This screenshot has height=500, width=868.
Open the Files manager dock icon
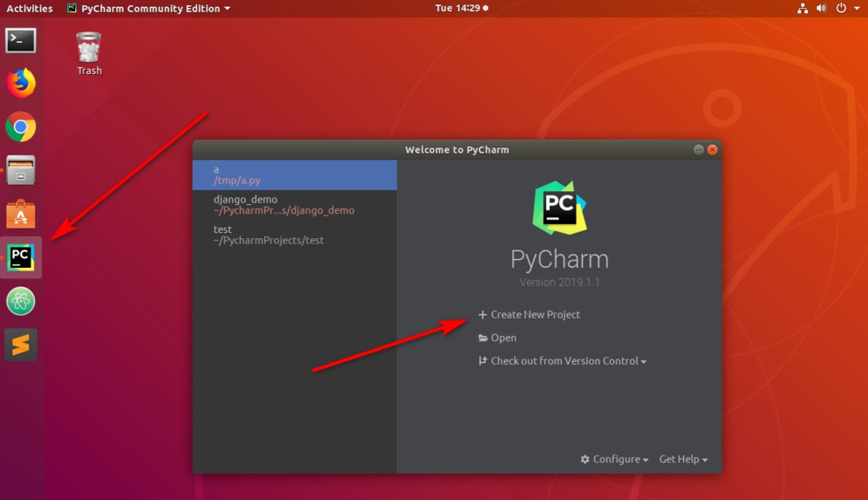[20, 170]
